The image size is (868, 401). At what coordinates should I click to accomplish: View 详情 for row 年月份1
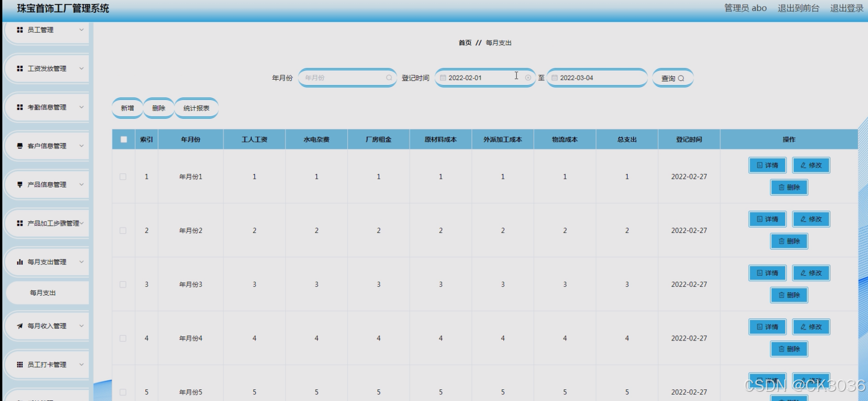[x=767, y=165]
